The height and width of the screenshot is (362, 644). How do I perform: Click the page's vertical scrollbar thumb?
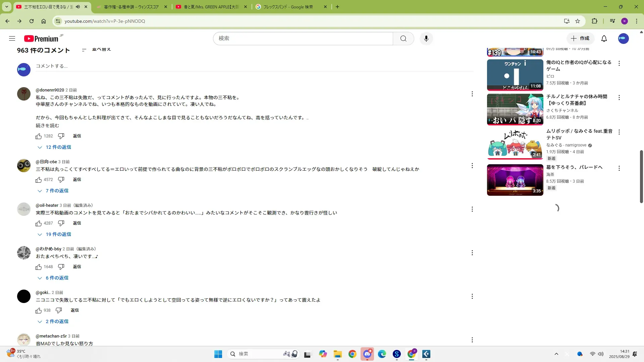[x=641, y=176]
